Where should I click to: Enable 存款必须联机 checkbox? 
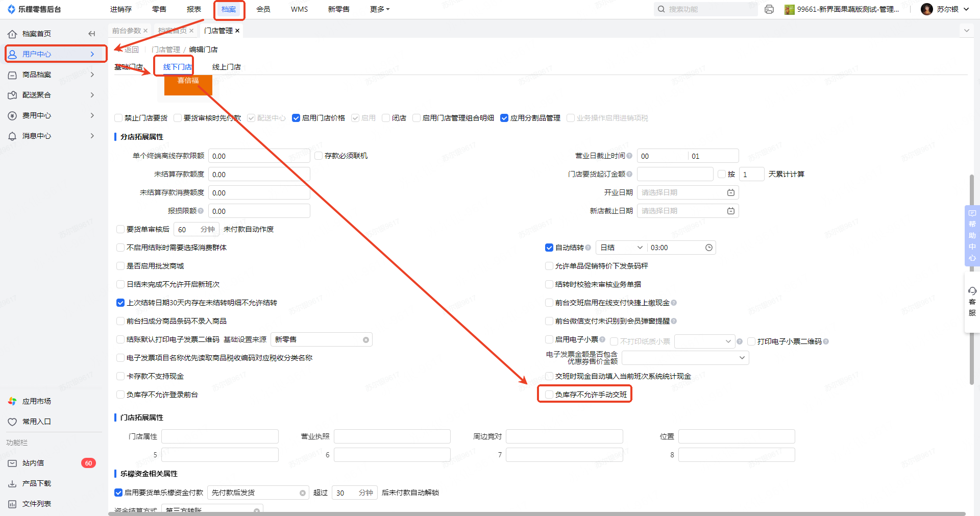point(318,156)
